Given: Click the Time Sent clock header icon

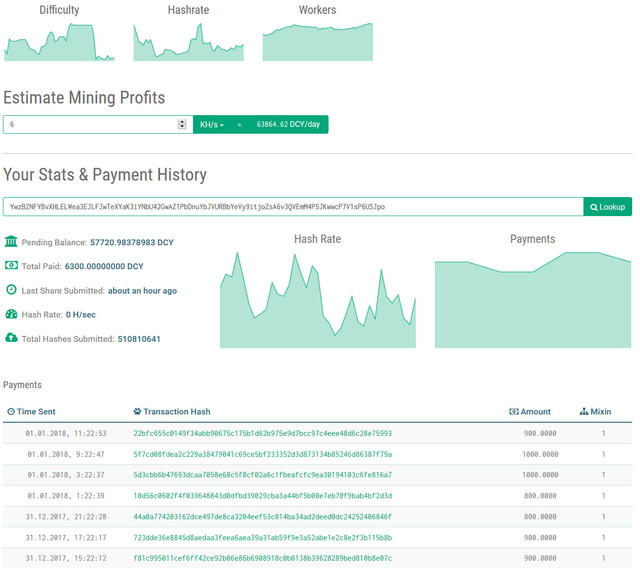Looking at the screenshot, I should click(11, 412).
